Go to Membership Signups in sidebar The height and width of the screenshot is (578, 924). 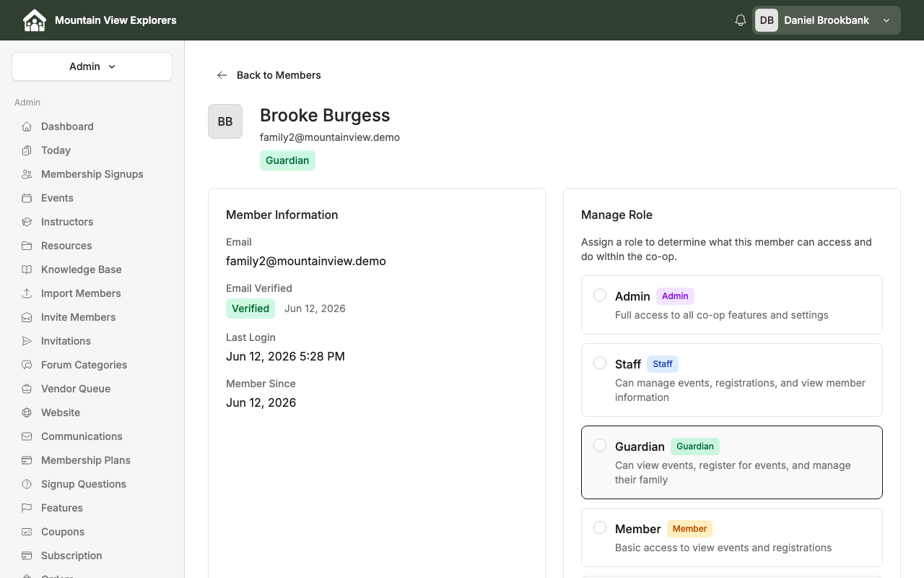92,174
